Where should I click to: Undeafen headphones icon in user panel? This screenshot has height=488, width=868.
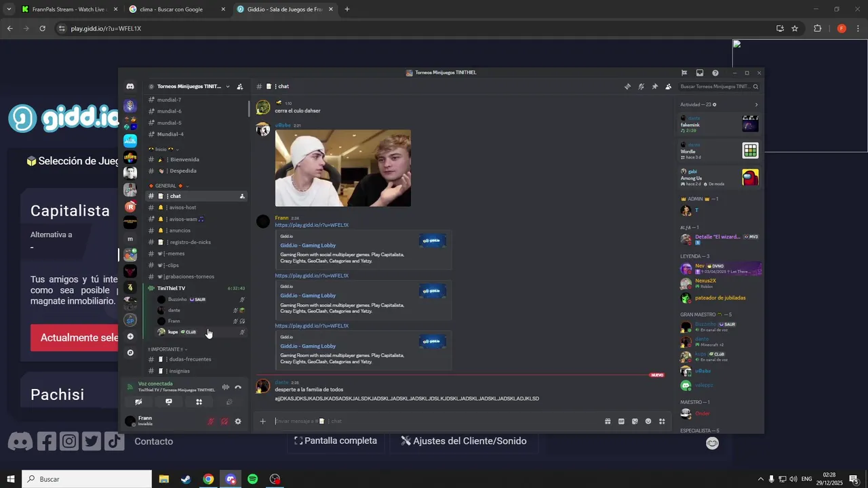(224, 422)
